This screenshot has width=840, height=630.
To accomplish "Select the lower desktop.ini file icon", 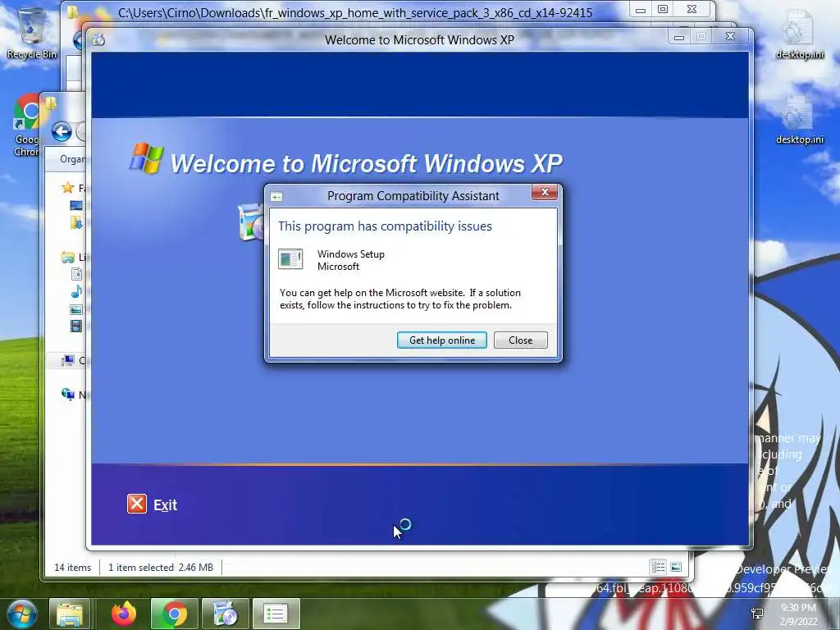I will 799,121.
